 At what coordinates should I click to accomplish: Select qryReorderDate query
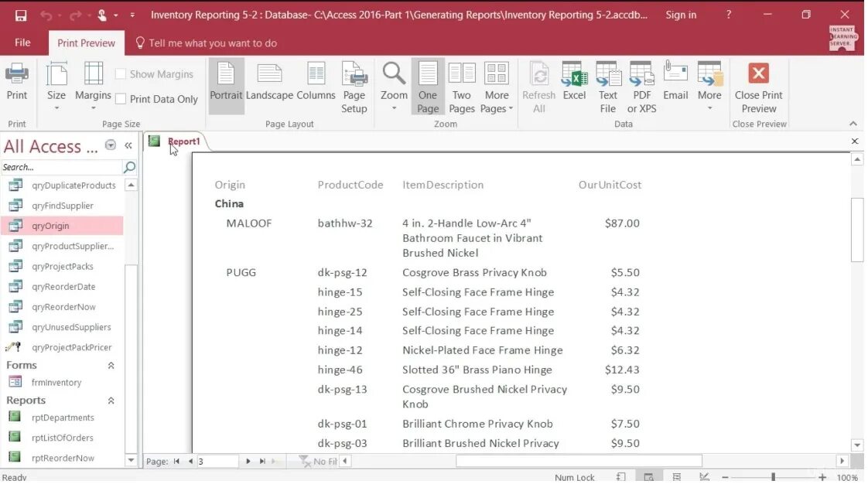[62, 287]
